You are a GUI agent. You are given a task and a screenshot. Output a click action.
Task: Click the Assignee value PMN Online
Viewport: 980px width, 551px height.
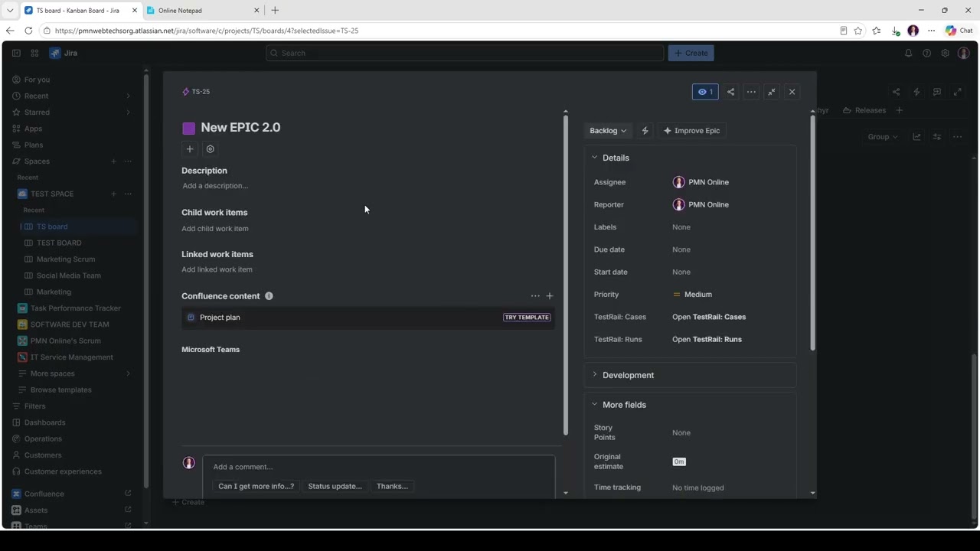(x=701, y=182)
